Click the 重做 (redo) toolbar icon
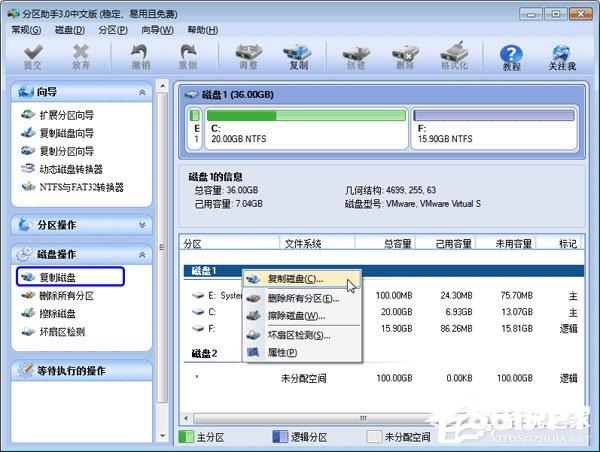This screenshot has width=600, height=452. coord(188,57)
